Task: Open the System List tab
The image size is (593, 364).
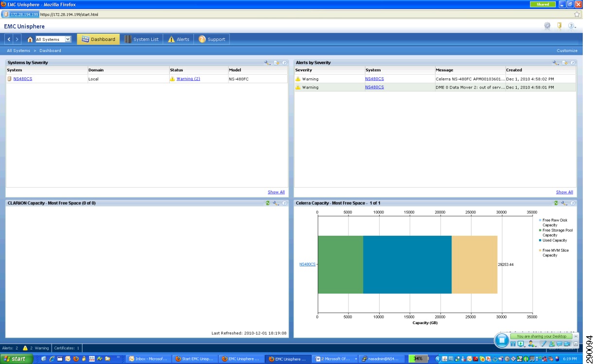Action: 141,39
